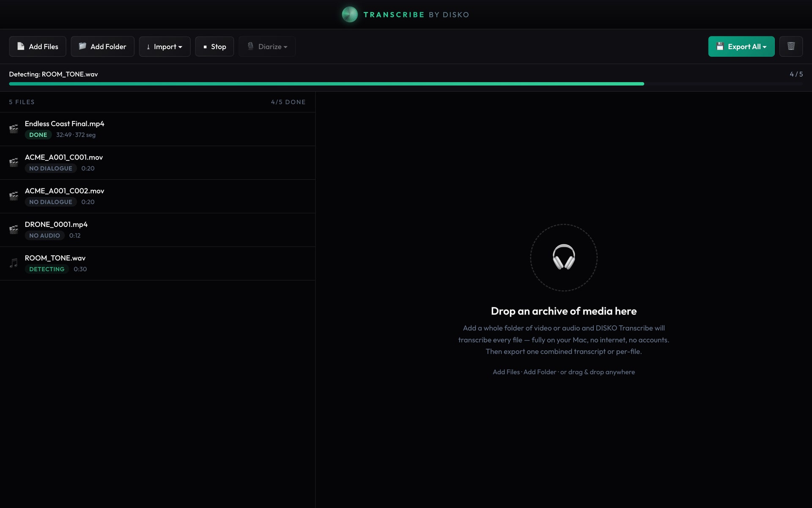Screen dimensions: 812x508
Task: Click the 0:12 duration of DRONE_0001.mp4
Action: 75,235
